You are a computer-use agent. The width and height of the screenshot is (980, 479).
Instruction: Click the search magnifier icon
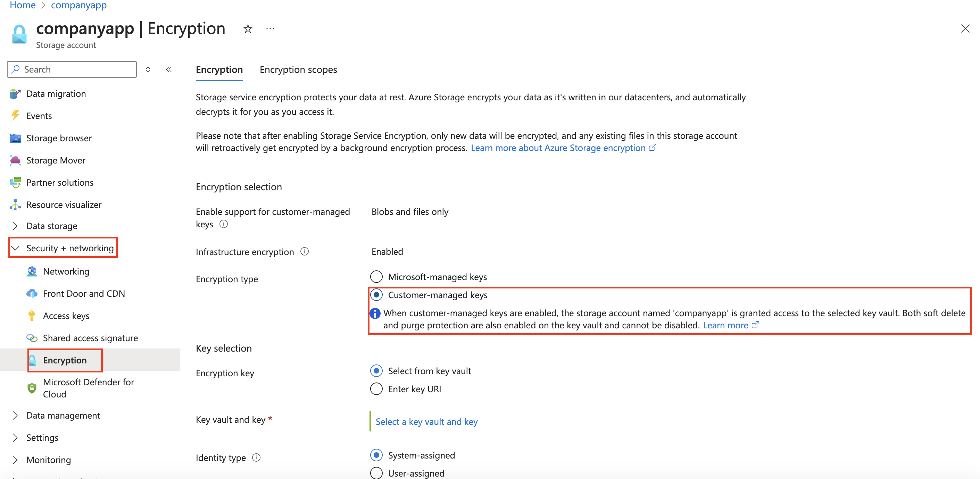coord(16,69)
